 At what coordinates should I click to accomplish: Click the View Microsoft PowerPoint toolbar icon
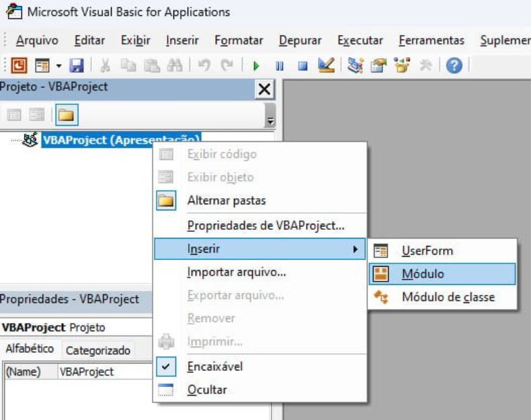coord(19,65)
